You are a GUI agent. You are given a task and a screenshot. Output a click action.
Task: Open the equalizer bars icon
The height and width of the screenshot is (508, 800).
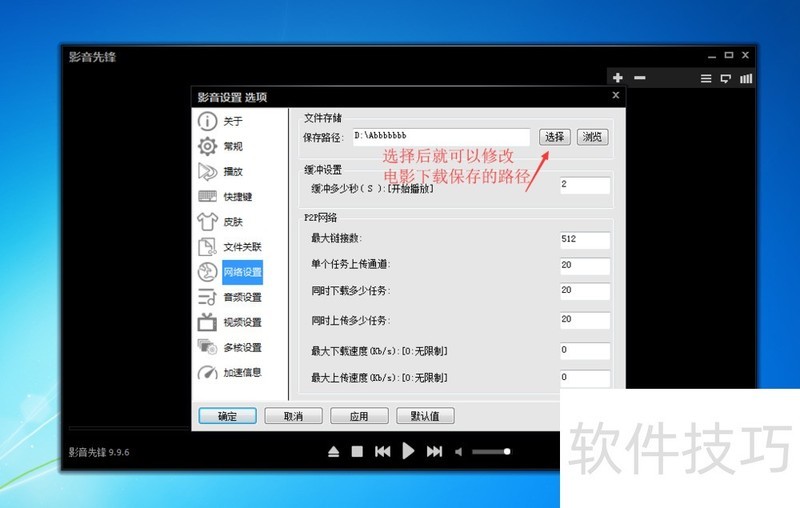(746, 79)
